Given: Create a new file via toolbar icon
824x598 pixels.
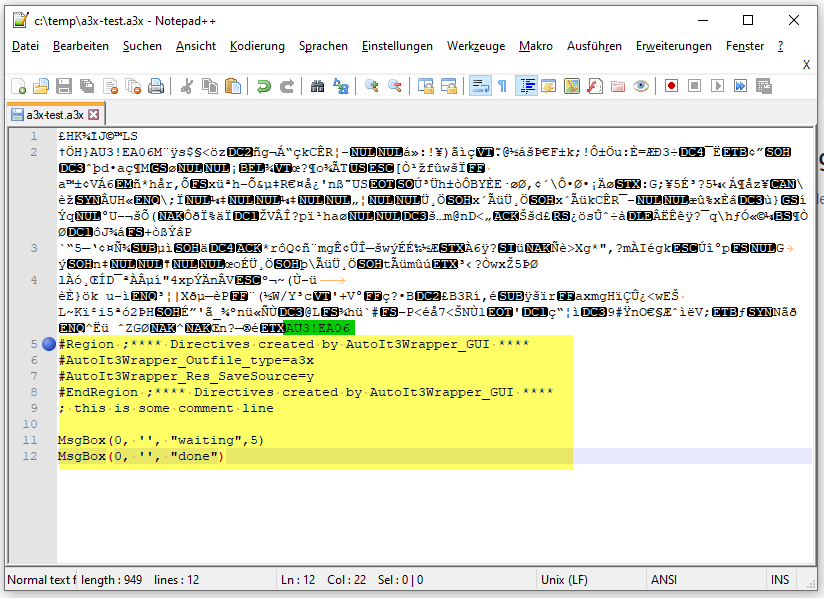Looking at the screenshot, I should [18, 86].
